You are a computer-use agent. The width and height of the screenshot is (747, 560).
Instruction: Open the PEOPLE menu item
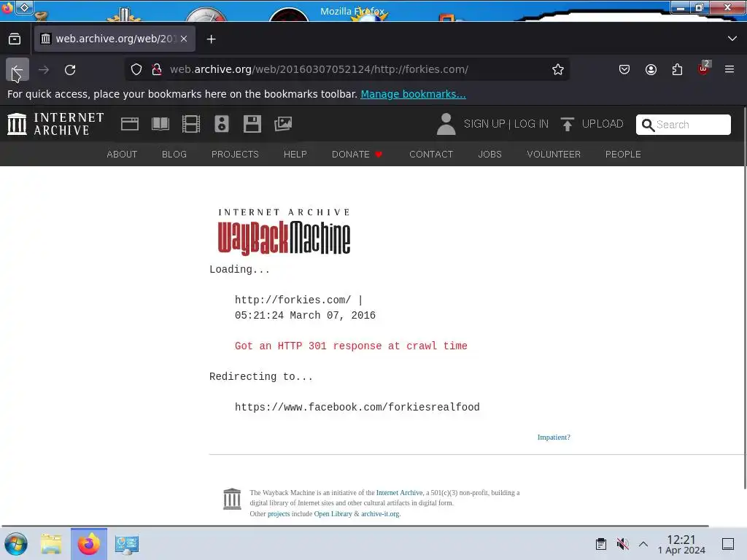pos(623,155)
